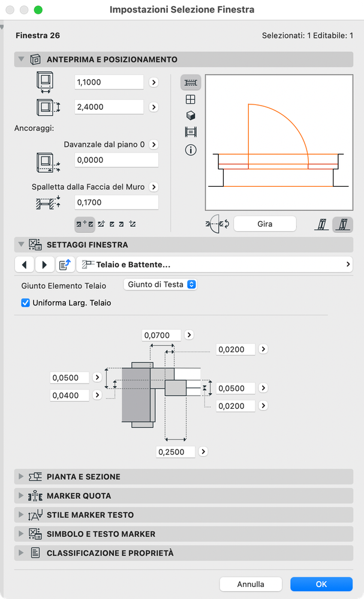Click height field showing 2,4000
Image resolution: width=364 pixels, height=599 pixels.
109,107
